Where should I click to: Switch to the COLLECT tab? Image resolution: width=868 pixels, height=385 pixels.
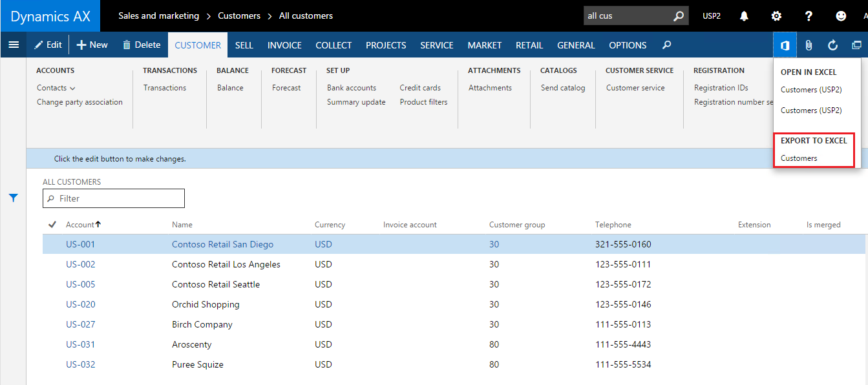333,45
